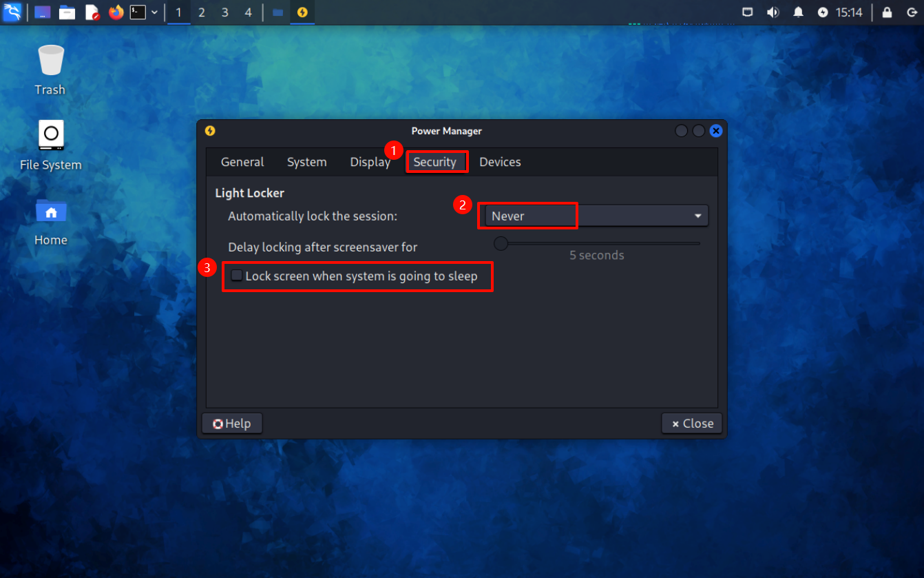The width and height of the screenshot is (924, 578).
Task: Open the Trash desktop icon
Action: [x=50, y=69]
